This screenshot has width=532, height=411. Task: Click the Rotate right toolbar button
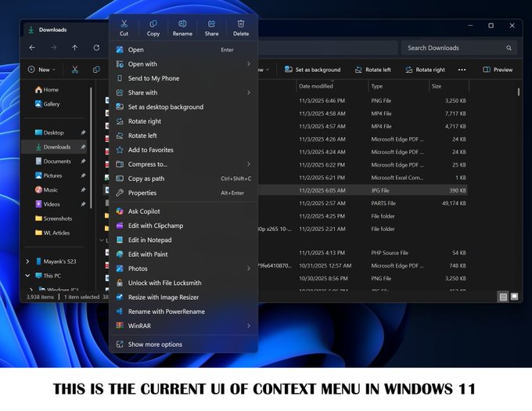tap(425, 70)
